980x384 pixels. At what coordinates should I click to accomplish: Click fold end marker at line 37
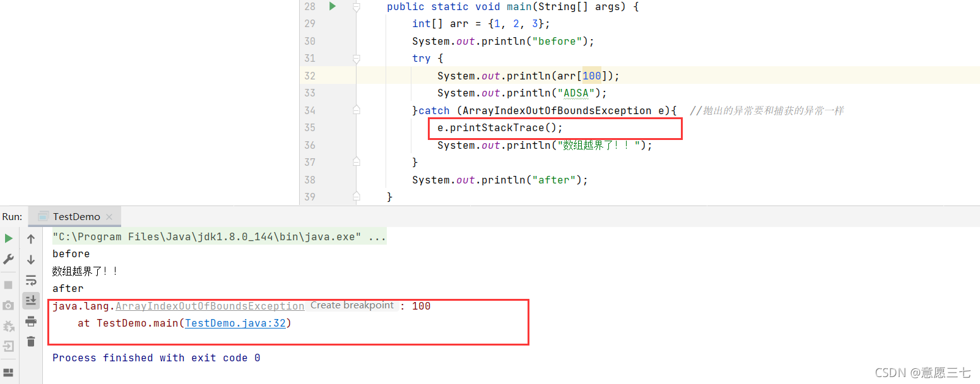click(357, 162)
